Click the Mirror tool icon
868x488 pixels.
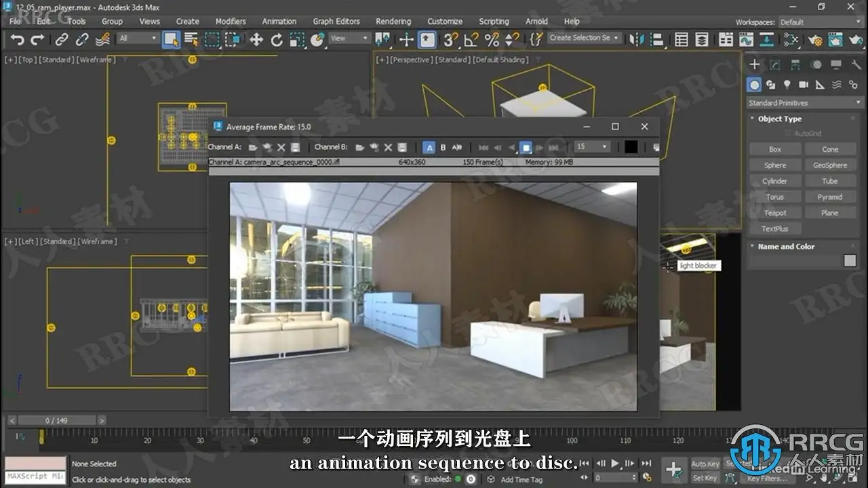pos(637,39)
